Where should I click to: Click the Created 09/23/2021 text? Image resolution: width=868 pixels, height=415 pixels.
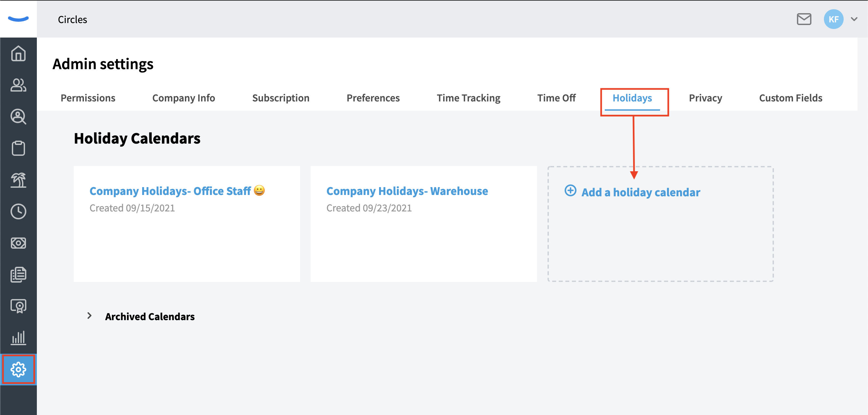coord(369,208)
